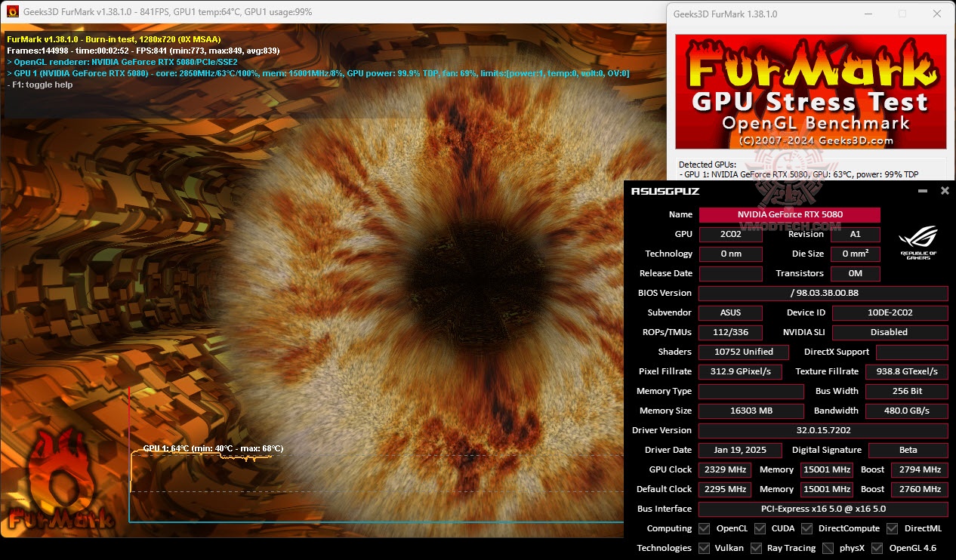
Task: Click the Digital Signature field showing Beta
Action: pyautogui.click(x=908, y=450)
